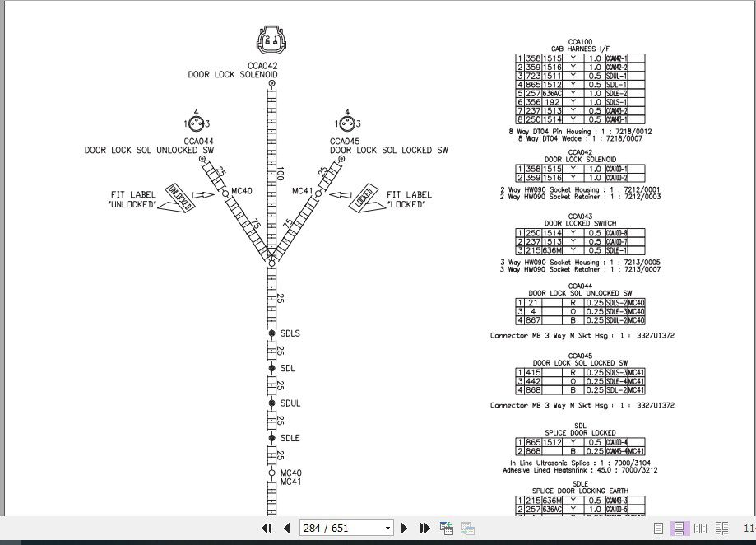Click the SDLE splice label on harness
Image resolution: width=756 pixels, height=545 pixels.
click(290, 438)
